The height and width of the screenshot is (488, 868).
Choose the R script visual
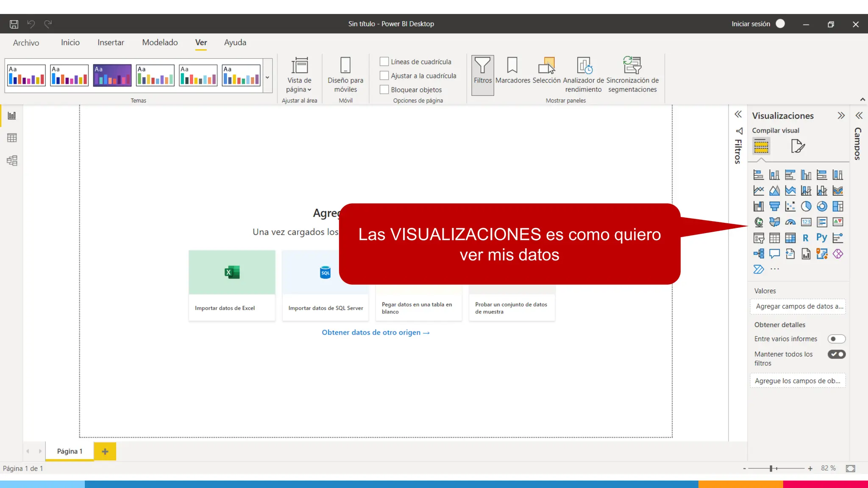pos(806,238)
